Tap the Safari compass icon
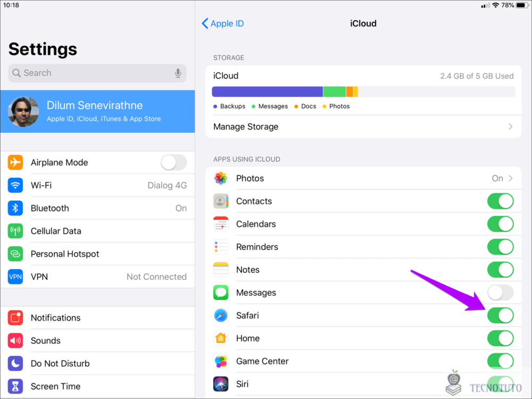The width and height of the screenshot is (532, 399). pyautogui.click(x=221, y=315)
